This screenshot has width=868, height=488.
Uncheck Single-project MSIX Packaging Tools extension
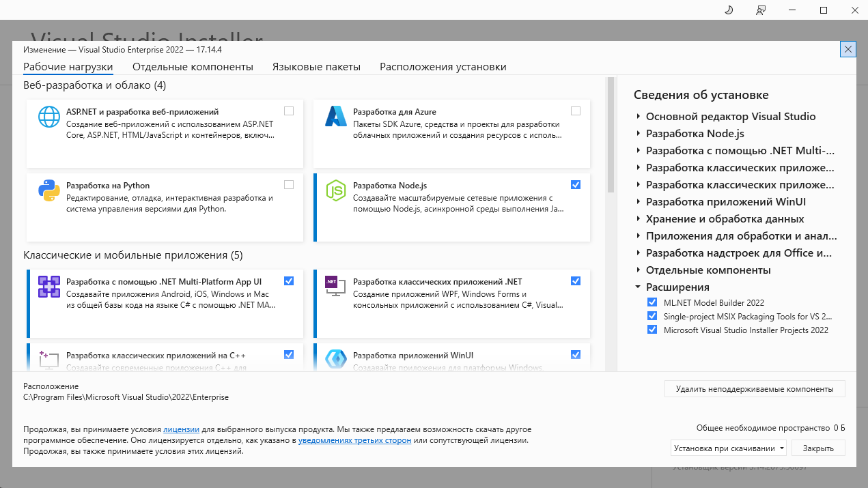click(652, 316)
